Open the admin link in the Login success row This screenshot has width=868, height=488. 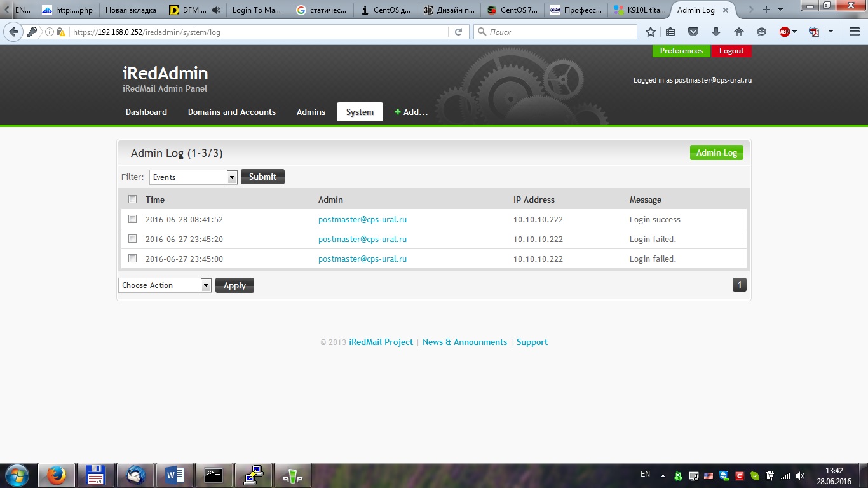362,219
